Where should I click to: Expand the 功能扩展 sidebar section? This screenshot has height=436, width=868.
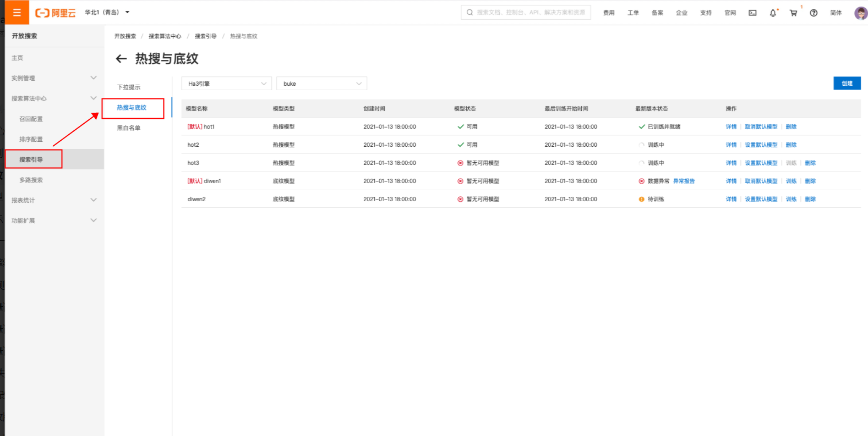point(94,220)
